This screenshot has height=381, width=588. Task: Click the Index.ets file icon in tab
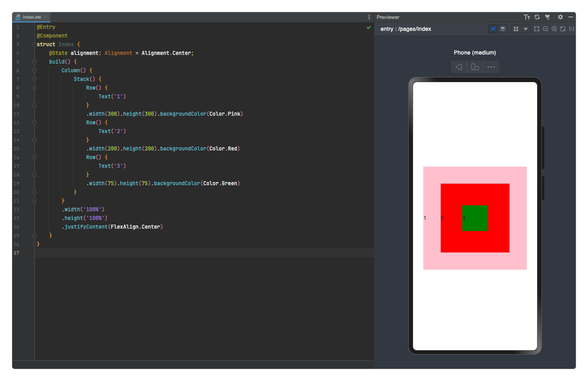point(18,17)
